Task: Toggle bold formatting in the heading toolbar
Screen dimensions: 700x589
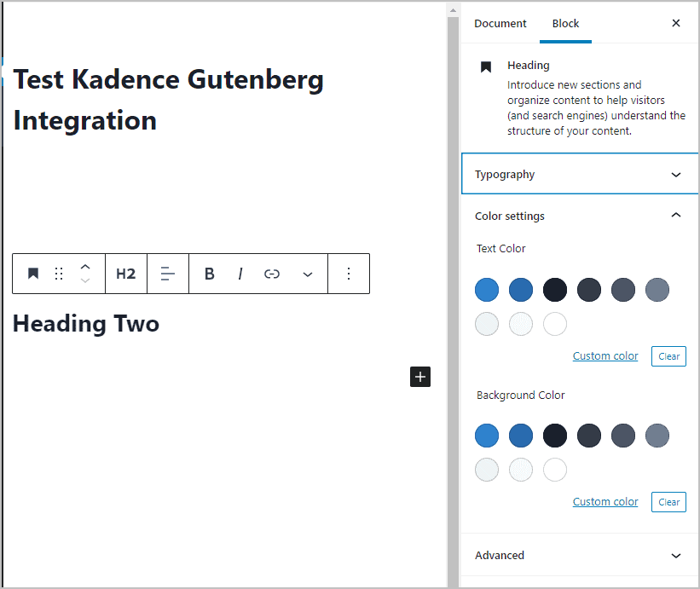Action: pyautogui.click(x=209, y=273)
